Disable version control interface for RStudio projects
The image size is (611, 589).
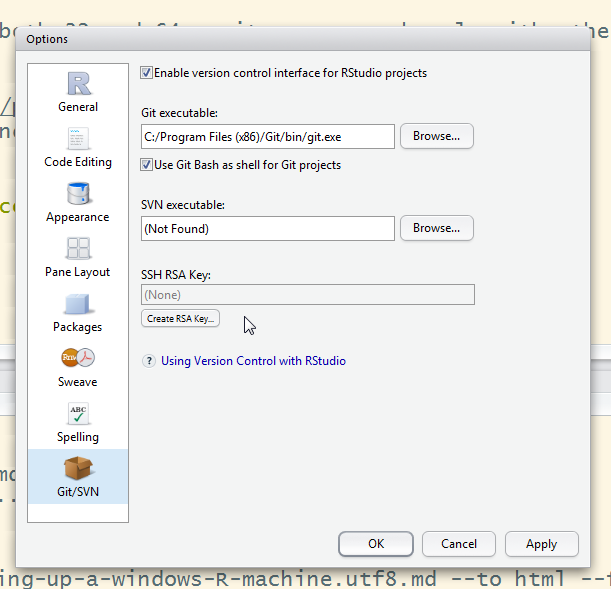147,73
